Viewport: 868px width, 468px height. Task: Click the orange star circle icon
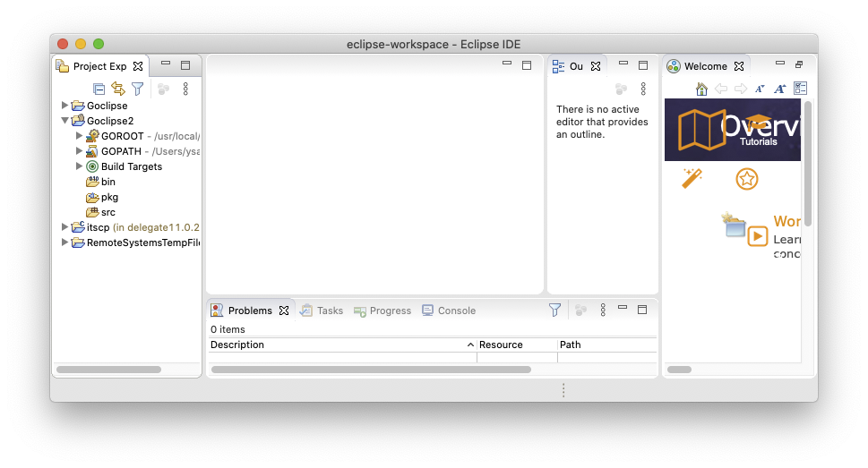click(746, 179)
